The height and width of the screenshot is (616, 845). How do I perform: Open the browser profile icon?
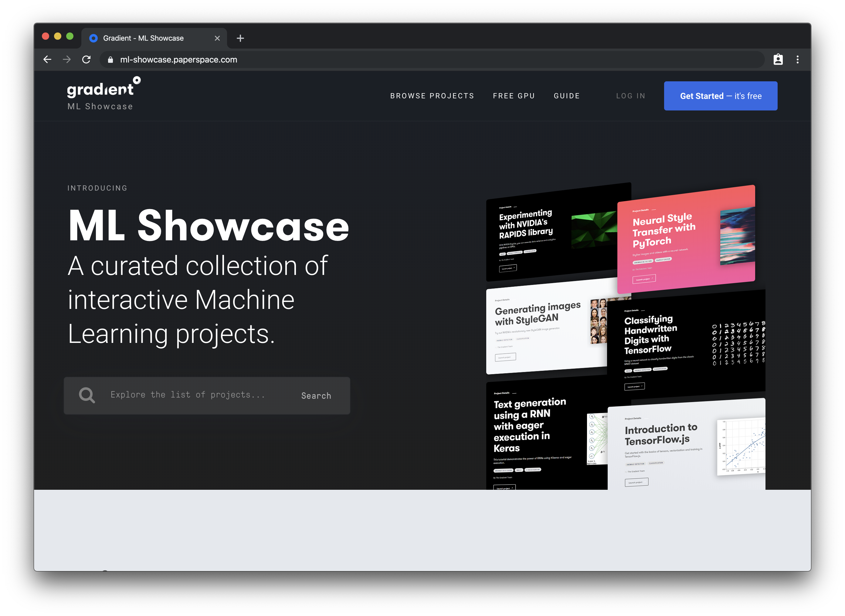[x=778, y=60]
